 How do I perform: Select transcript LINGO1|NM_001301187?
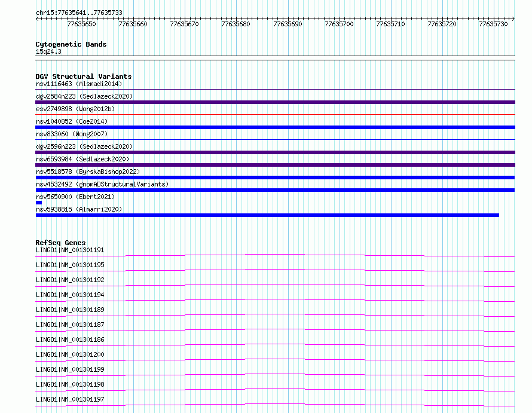pyautogui.click(x=70, y=325)
